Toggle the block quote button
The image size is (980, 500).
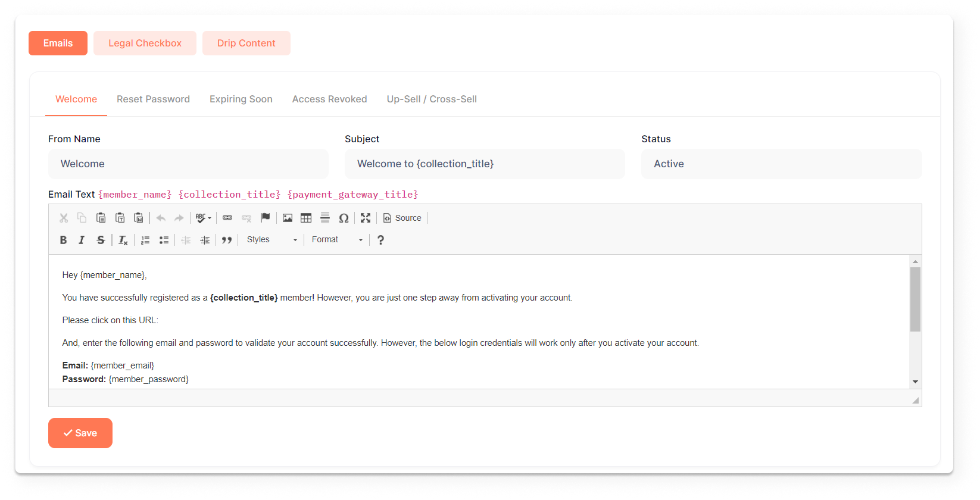(x=227, y=240)
